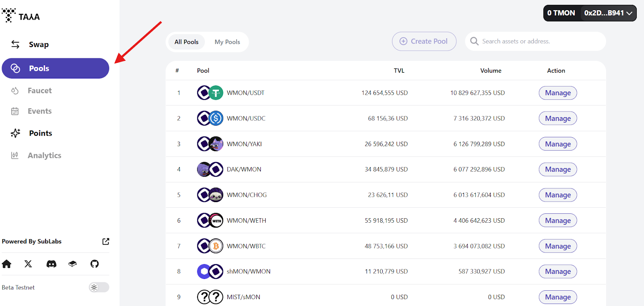644x306 pixels.
Task: Click the Powered By SubLabs text
Action: (32, 242)
